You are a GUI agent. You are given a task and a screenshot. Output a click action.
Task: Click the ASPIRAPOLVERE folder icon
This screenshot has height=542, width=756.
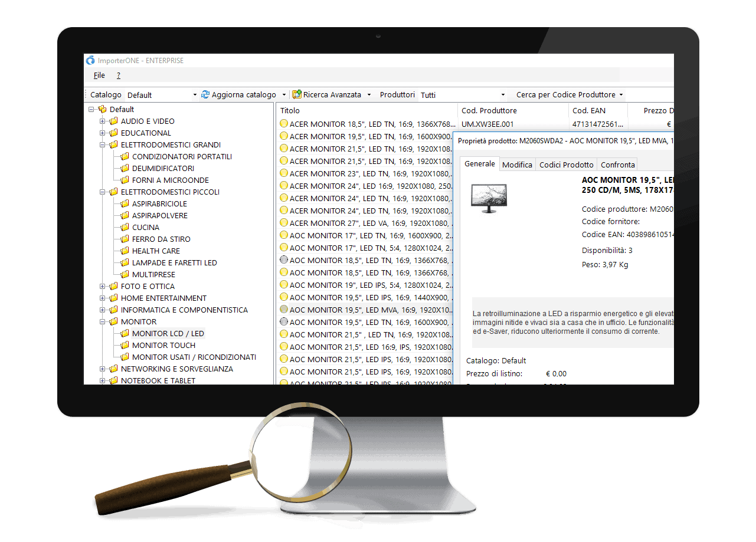click(x=125, y=215)
